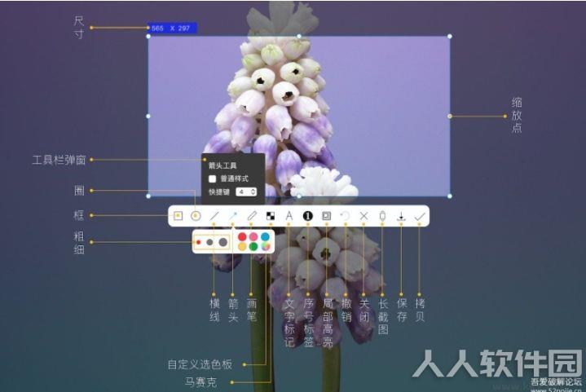Select the numbered label tool

[x=307, y=216]
